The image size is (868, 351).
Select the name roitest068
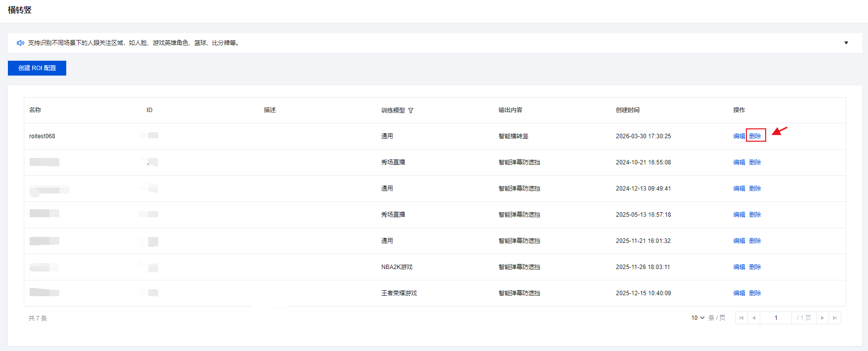[x=42, y=136]
